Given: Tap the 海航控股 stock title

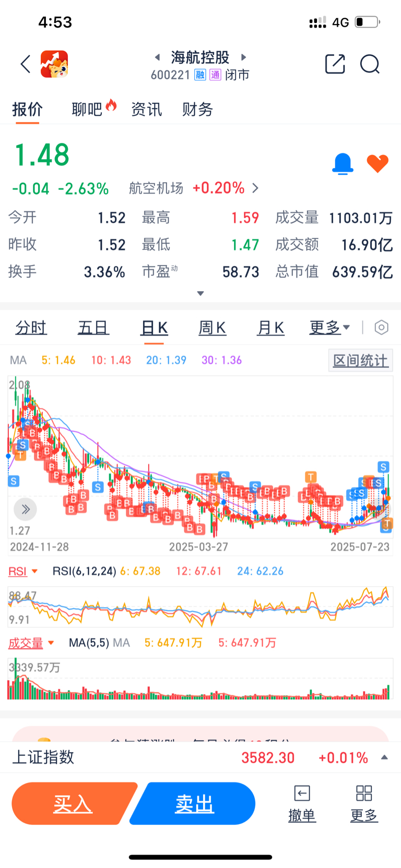Looking at the screenshot, I should click(x=200, y=57).
